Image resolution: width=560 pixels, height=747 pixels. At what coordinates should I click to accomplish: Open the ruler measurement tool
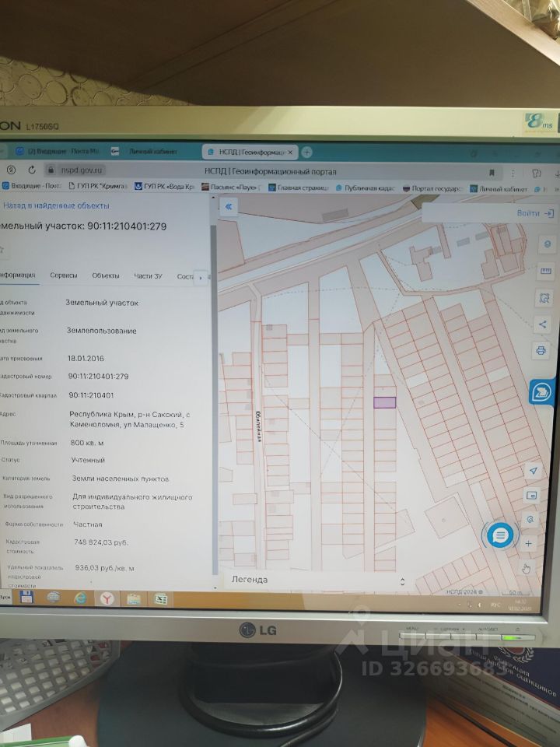[x=546, y=271]
